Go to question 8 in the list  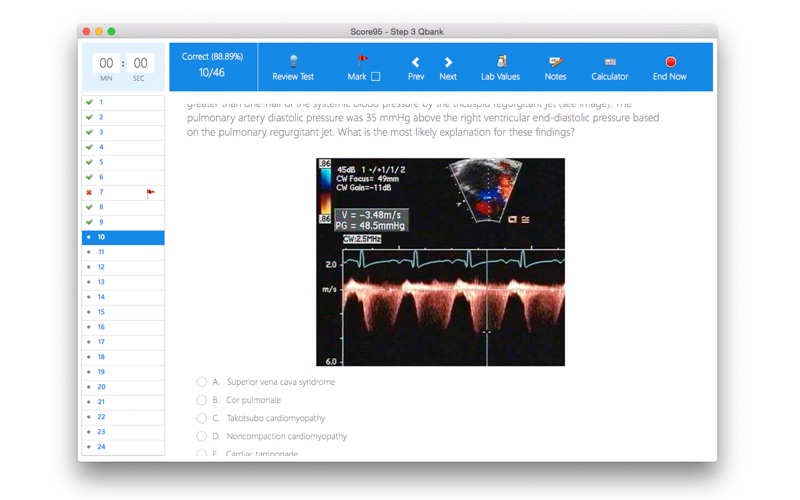pos(123,207)
